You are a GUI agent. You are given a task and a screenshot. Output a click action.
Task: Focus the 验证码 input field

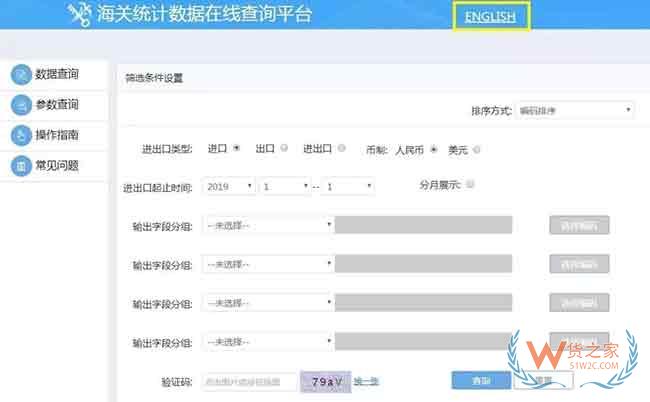click(x=250, y=381)
